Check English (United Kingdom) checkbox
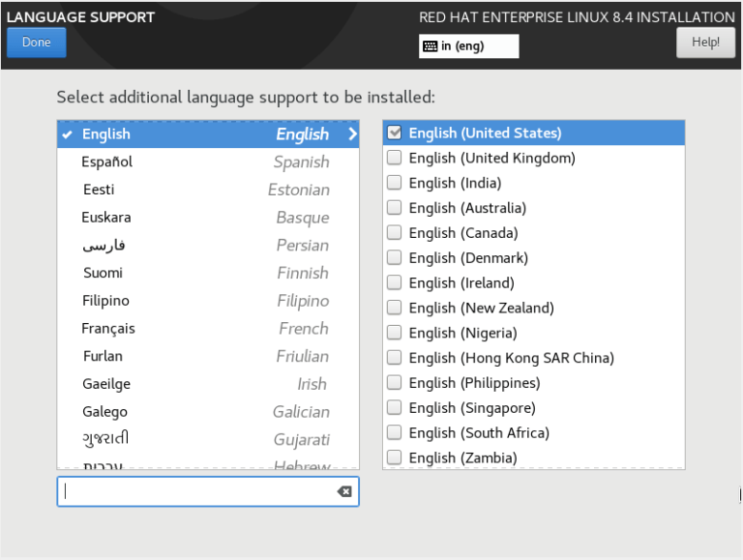 click(395, 158)
